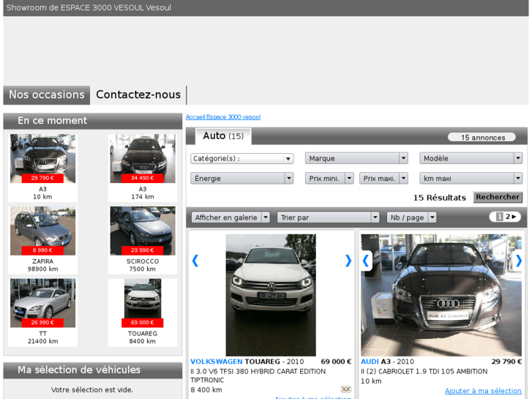Expand the Marque dropdown
Image resolution: width=532 pixels, height=399 pixels.
356,158
